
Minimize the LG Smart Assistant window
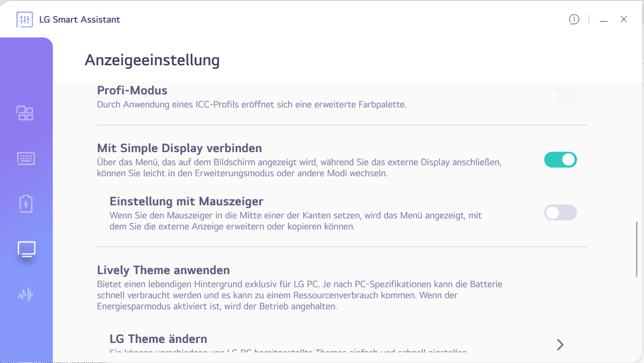pos(604,20)
